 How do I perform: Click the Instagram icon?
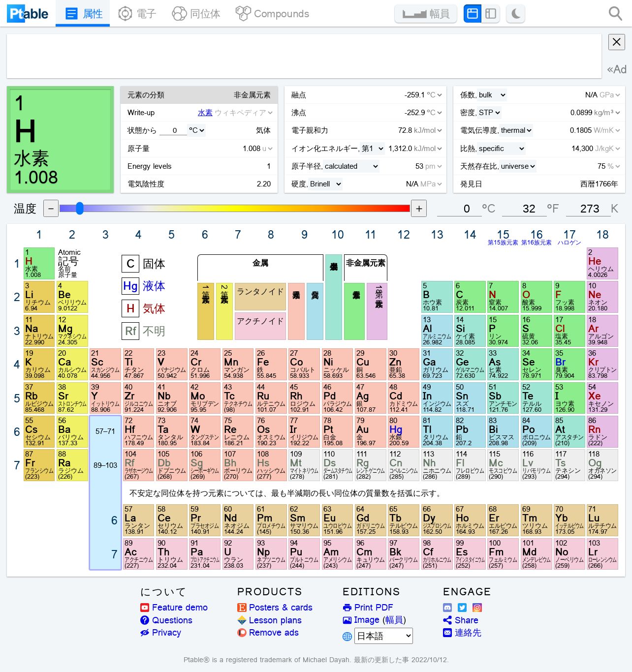coord(477,608)
